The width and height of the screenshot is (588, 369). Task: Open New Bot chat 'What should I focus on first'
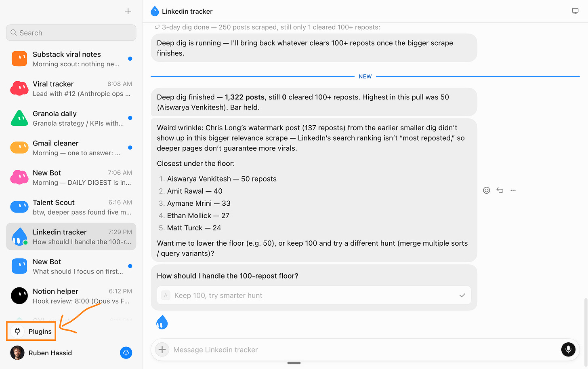[x=71, y=266]
